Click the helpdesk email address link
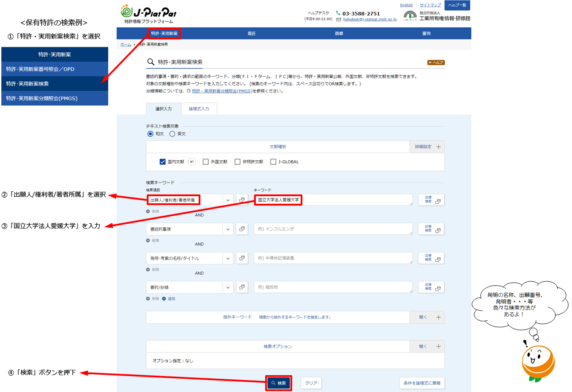Viewport: 572px width, 392px height. click(x=370, y=19)
